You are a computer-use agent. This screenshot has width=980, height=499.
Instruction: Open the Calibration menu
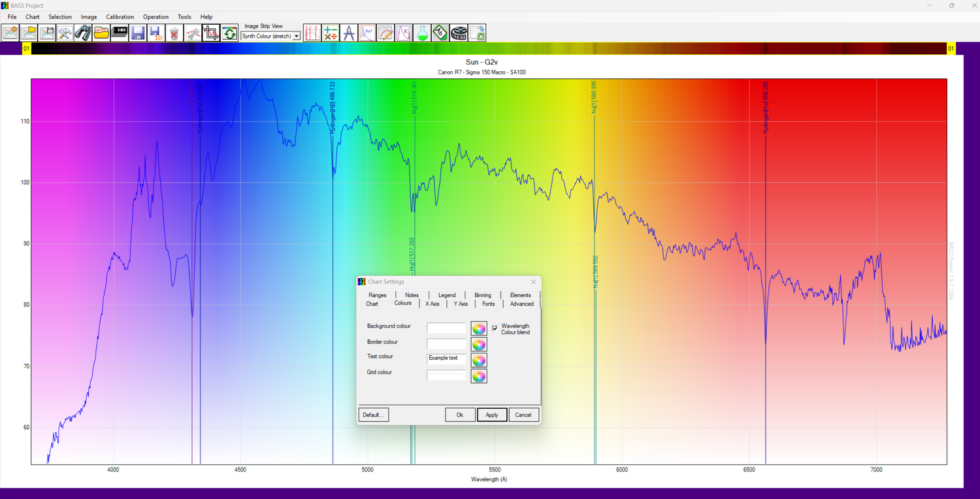click(x=120, y=17)
